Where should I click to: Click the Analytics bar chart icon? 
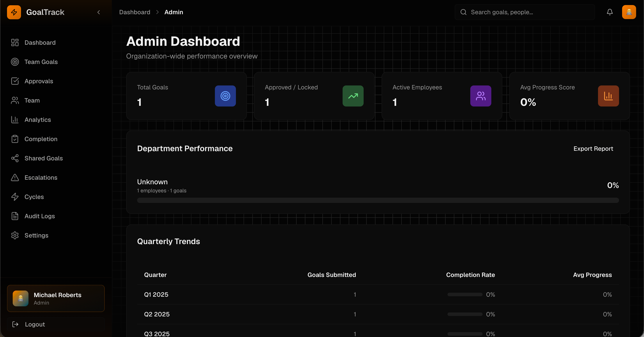pos(15,119)
